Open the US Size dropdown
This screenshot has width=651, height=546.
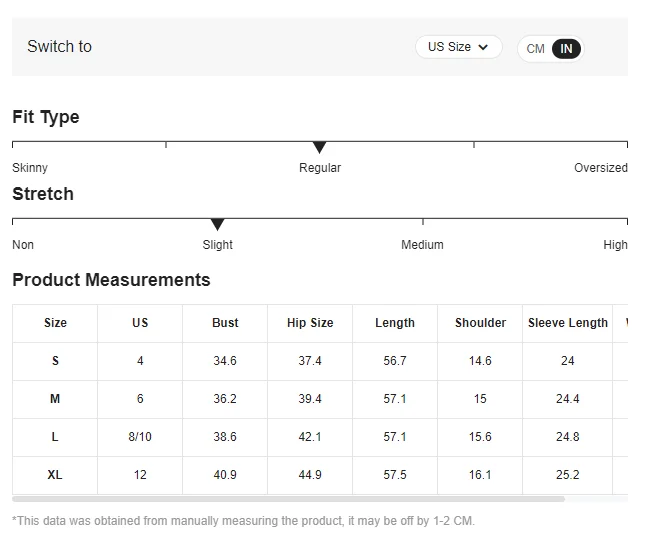tap(458, 47)
